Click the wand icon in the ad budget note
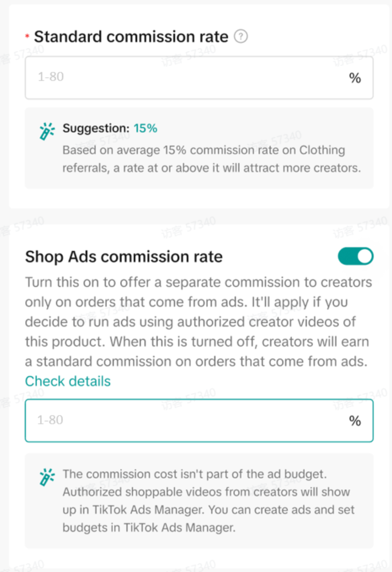 point(47,477)
